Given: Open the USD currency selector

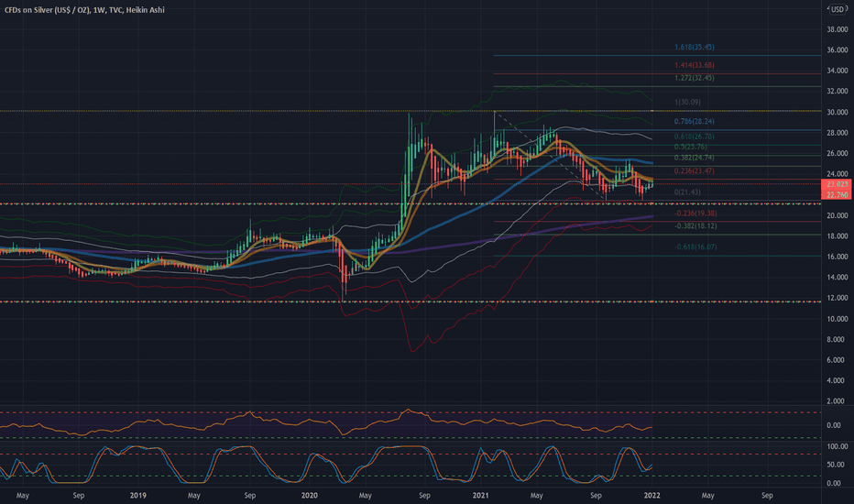Looking at the screenshot, I should pos(838,9).
